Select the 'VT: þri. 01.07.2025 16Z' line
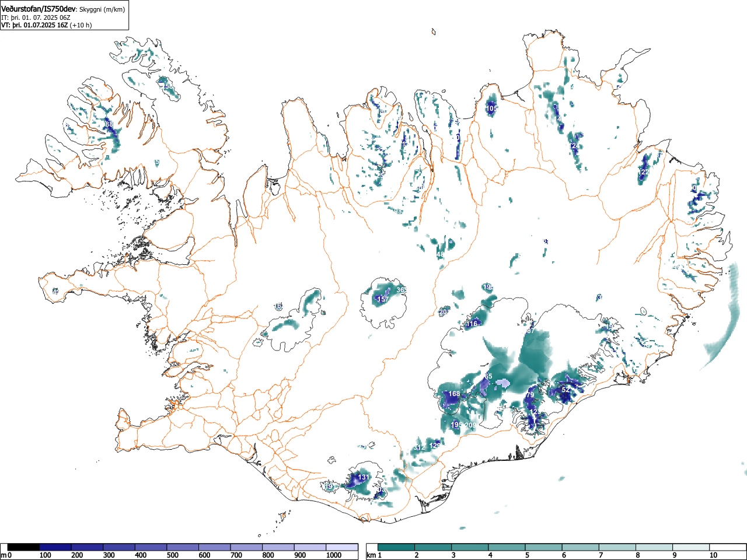Viewport: 747px width, 560px height. tap(34, 25)
